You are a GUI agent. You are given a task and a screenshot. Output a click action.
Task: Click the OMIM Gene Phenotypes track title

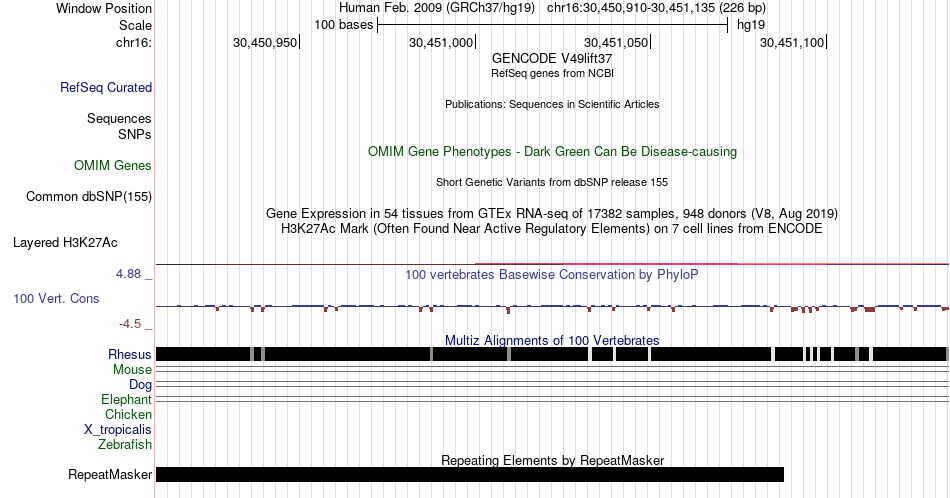pyautogui.click(x=552, y=151)
